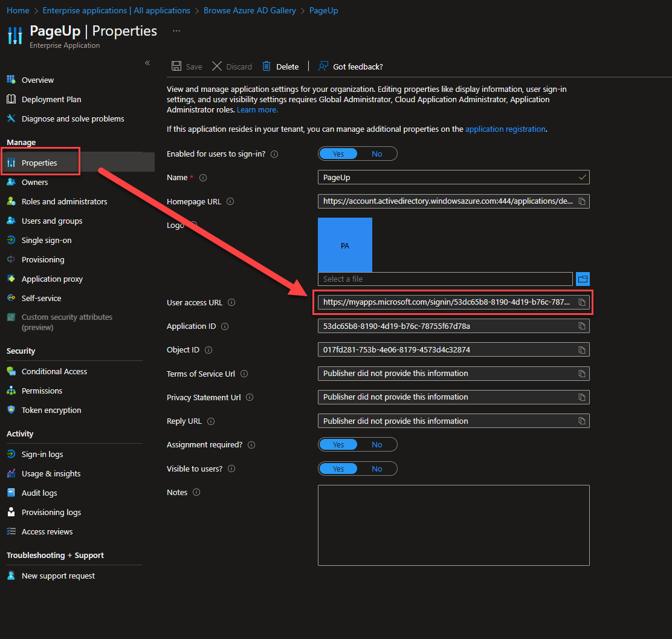Set Visible to users to No
This screenshot has width=672, height=639.
(x=377, y=469)
